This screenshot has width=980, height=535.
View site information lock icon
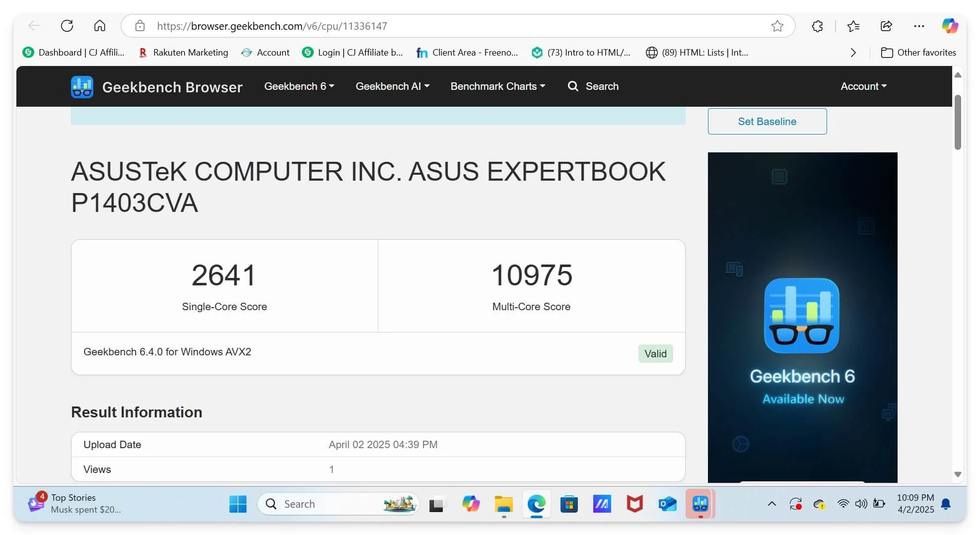(x=140, y=26)
